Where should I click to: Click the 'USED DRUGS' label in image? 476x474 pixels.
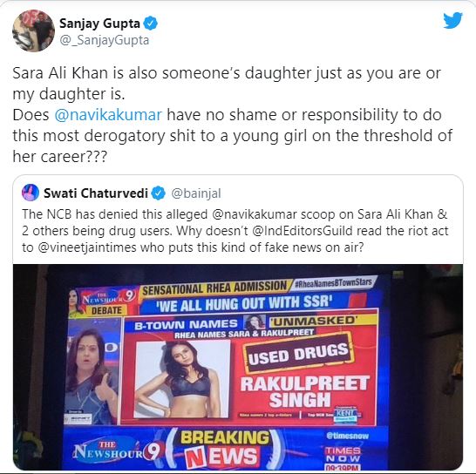298,354
